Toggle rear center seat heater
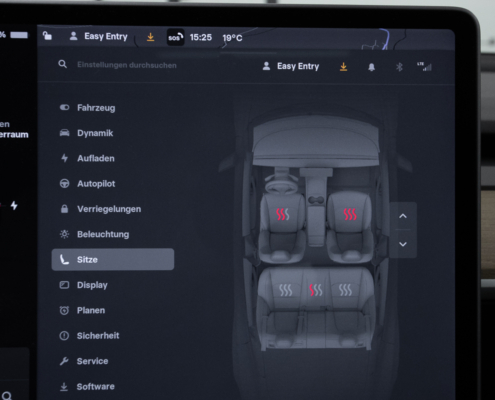The image size is (495, 400). click(316, 290)
